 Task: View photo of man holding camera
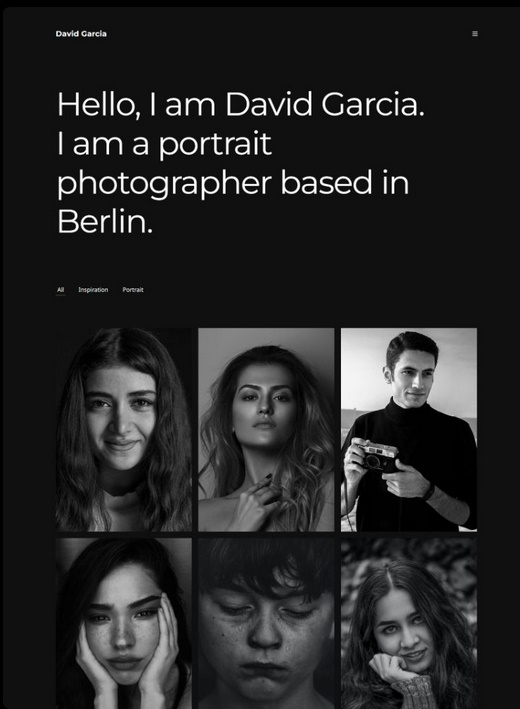click(x=409, y=430)
